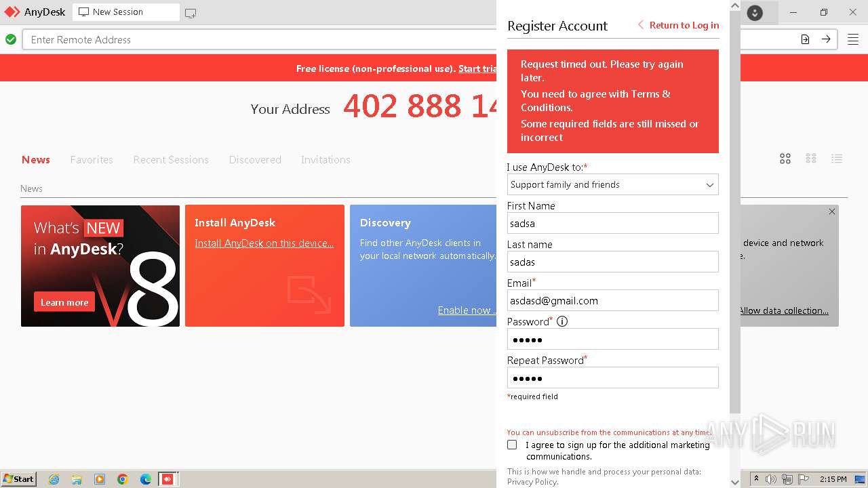
Task: Click Enable now on the Discovery card
Action: point(467,310)
